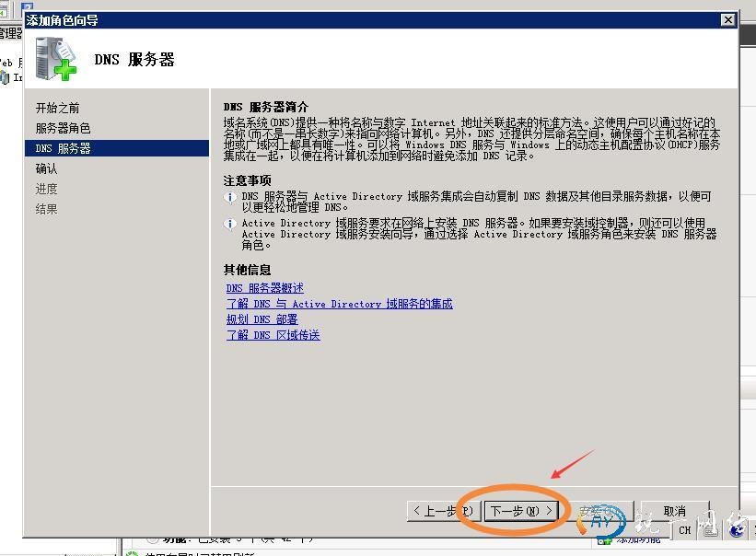Open the 规划 DNS 部署 link

point(262,319)
